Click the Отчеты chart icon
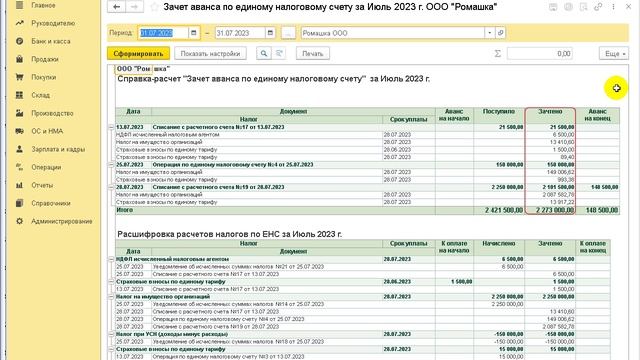Image resolution: width=640 pixels, height=360 pixels. click(x=19, y=185)
